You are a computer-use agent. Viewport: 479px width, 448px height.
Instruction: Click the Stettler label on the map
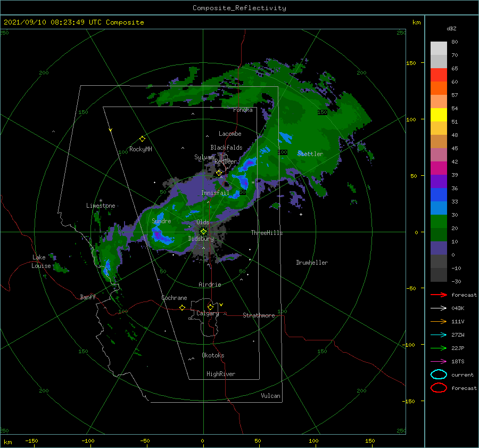(x=310, y=154)
